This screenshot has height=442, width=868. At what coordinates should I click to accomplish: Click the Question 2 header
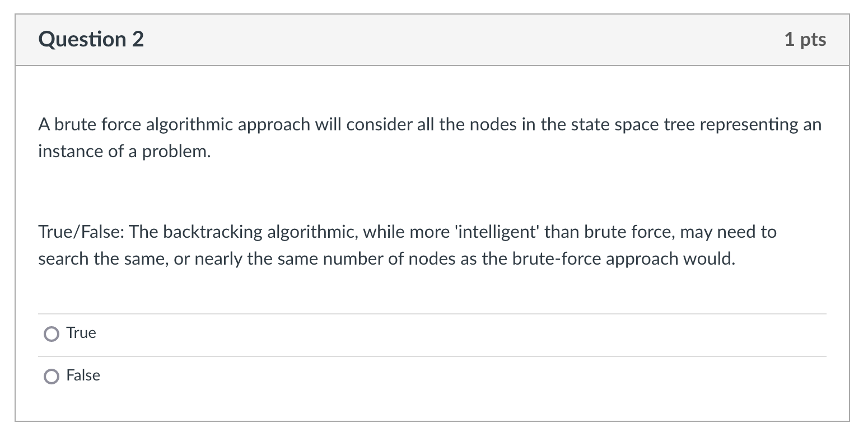pyautogui.click(x=91, y=39)
